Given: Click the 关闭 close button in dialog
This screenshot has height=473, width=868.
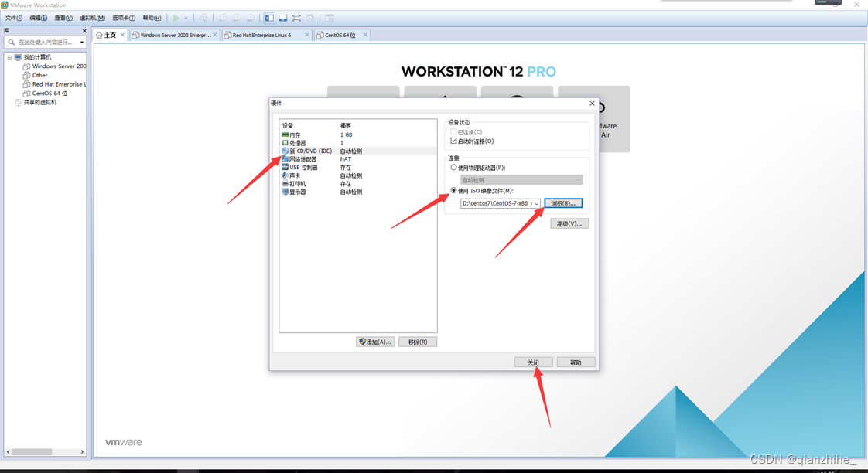Looking at the screenshot, I should click(x=533, y=362).
